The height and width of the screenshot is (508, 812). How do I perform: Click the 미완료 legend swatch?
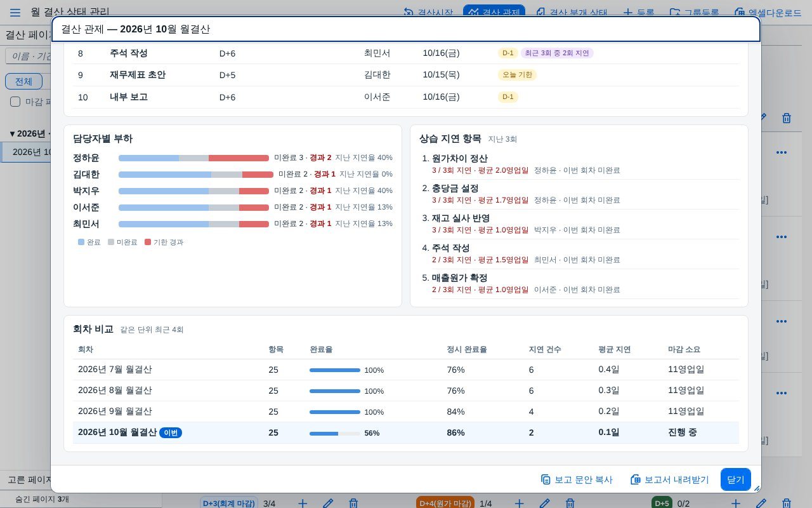(111, 242)
